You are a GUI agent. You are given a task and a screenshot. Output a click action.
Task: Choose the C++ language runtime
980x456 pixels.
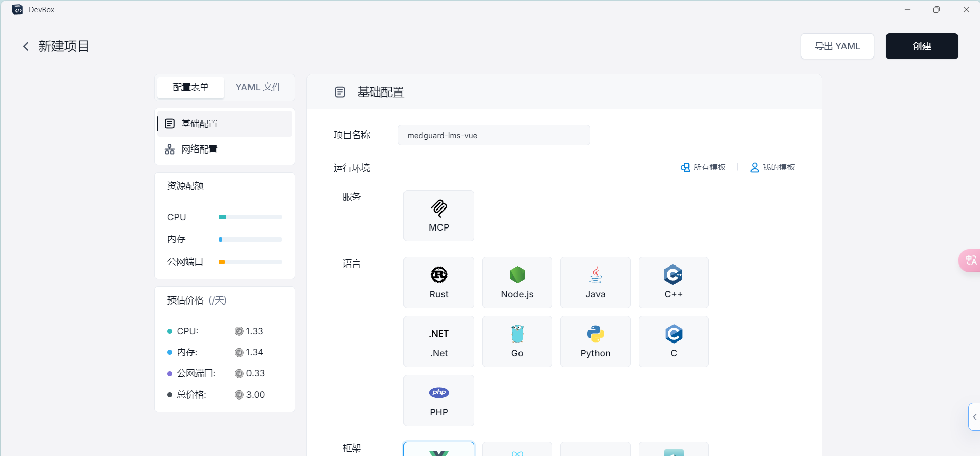point(674,282)
